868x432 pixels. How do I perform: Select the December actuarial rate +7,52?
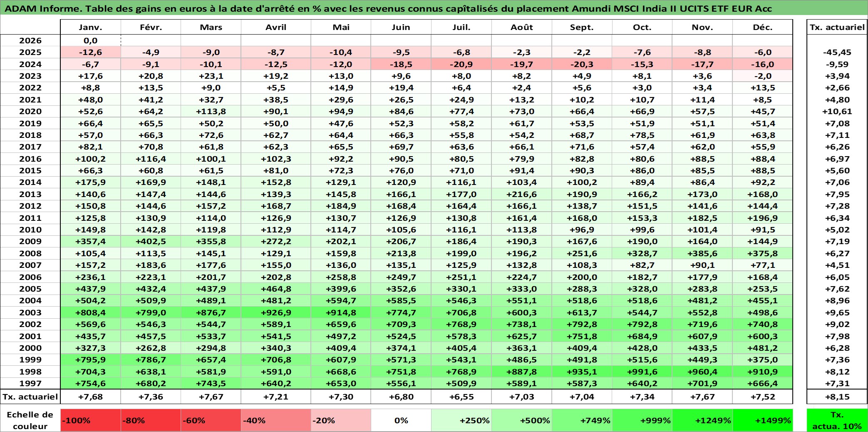tap(763, 397)
